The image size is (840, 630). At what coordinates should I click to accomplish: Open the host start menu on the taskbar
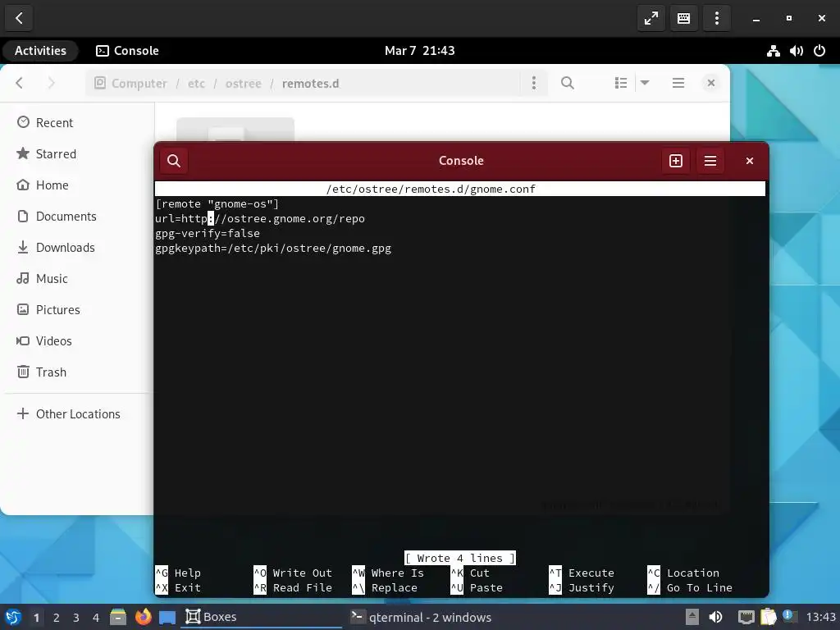(x=13, y=617)
